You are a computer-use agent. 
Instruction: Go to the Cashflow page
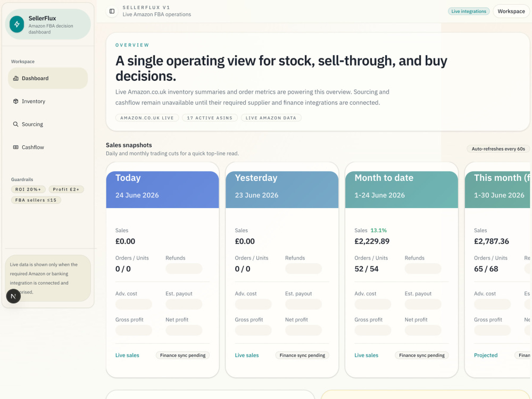point(48,147)
